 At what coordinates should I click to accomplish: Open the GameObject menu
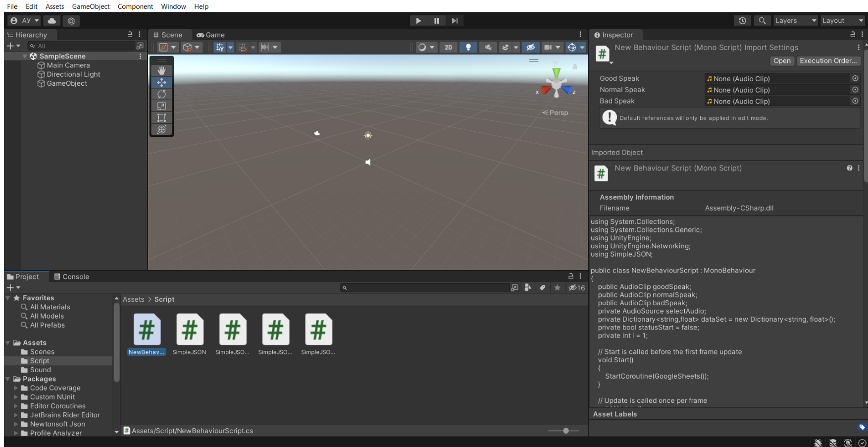pyautogui.click(x=91, y=6)
